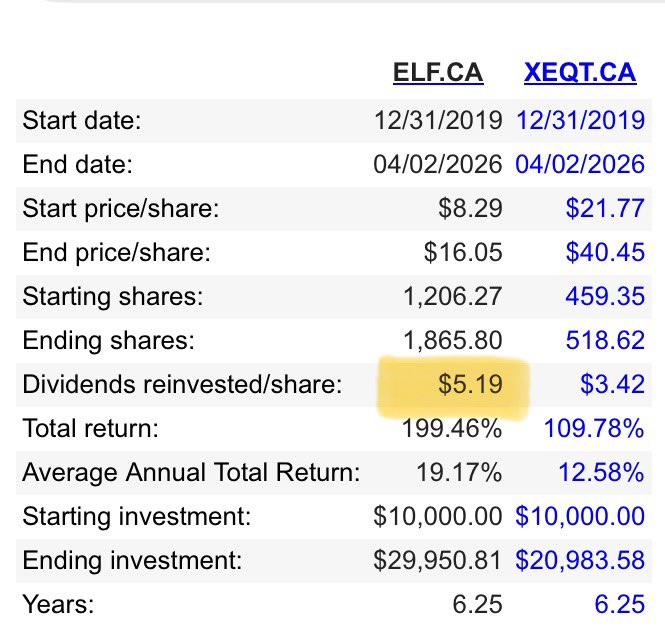
Task: Open the XEQT.CA ticker link
Action: tap(580, 73)
